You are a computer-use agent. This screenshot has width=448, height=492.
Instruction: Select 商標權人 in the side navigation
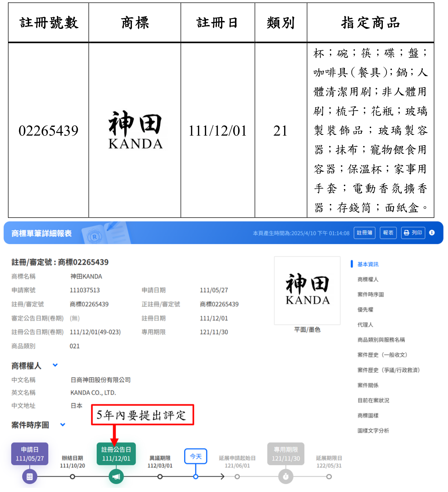[368, 279]
